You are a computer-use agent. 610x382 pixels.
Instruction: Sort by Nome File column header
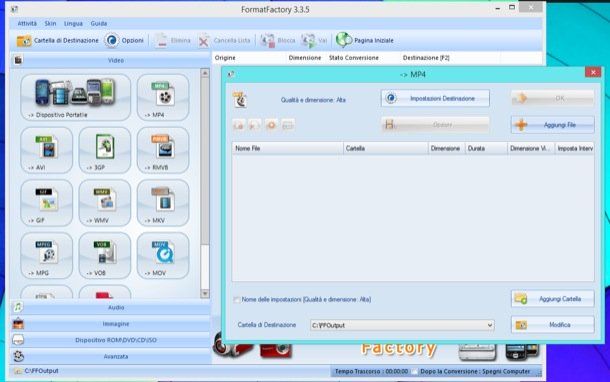click(x=287, y=148)
